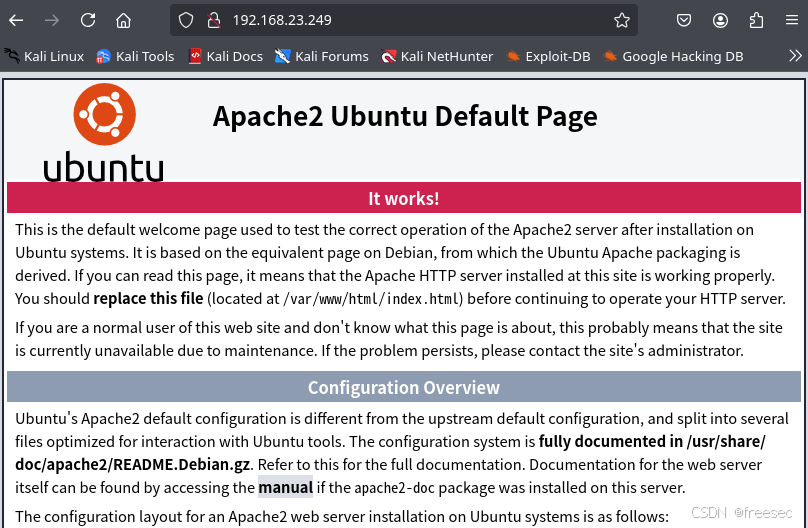The image size is (808, 528).
Task: Click the Apache2 Ubuntu Default Page heading
Action: pyautogui.click(x=405, y=116)
